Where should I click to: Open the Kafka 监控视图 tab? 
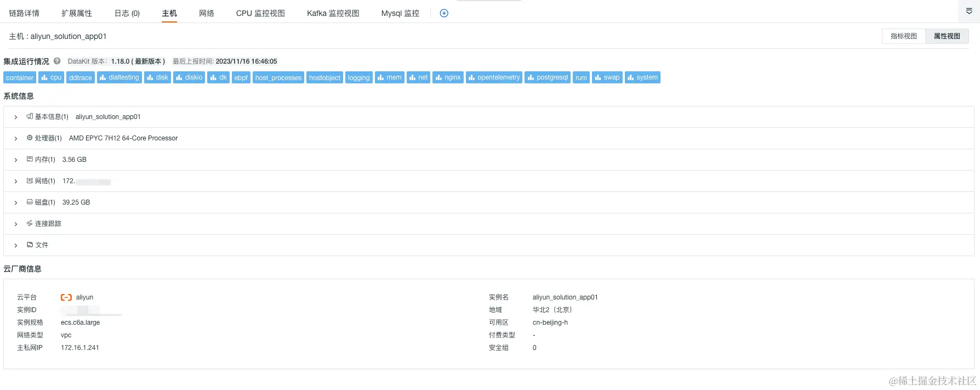[333, 13]
